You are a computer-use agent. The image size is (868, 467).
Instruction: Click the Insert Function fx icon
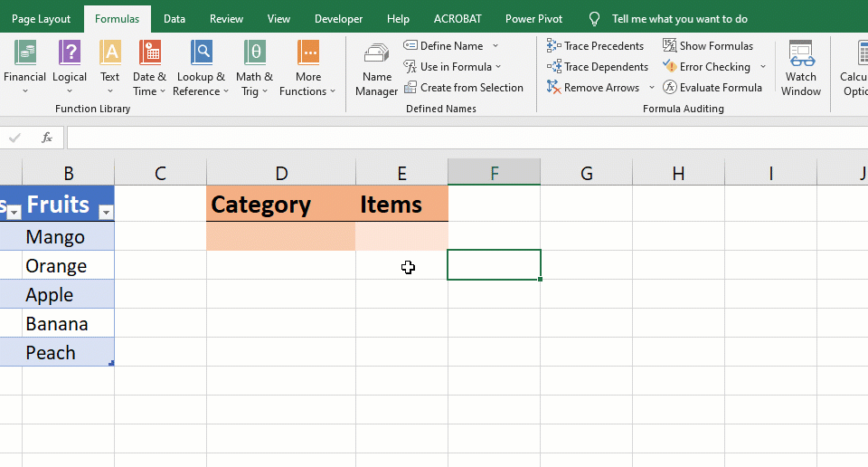(47, 138)
